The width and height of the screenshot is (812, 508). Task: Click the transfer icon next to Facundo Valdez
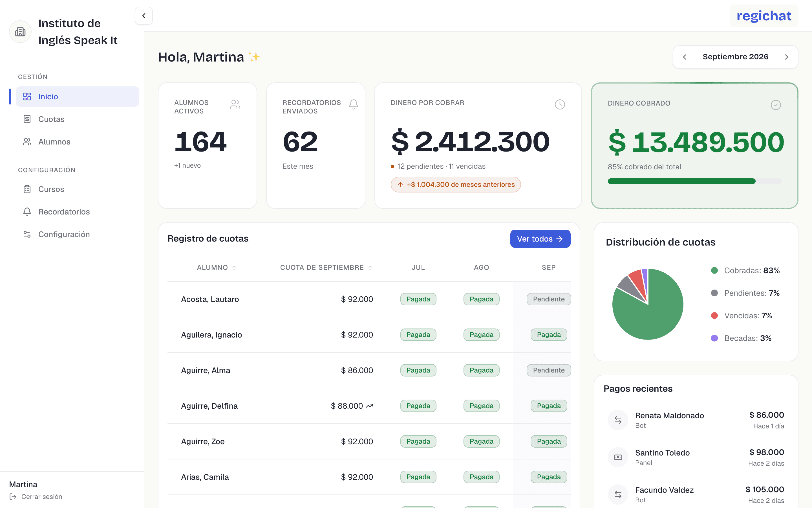(618, 494)
